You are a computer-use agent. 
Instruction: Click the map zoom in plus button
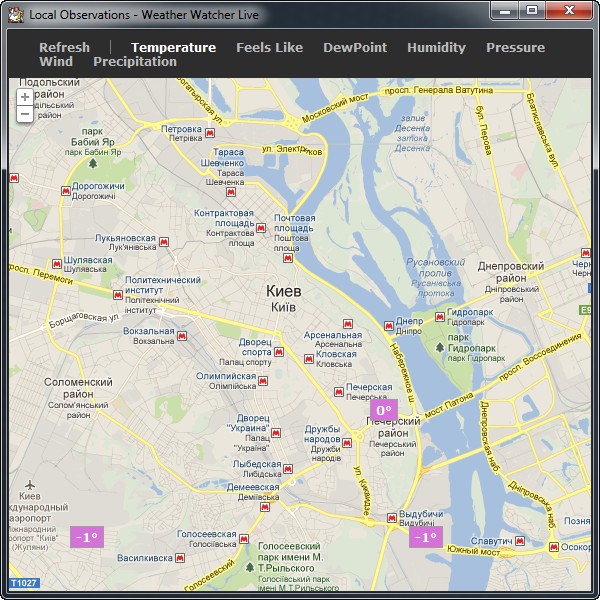pos(25,97)
